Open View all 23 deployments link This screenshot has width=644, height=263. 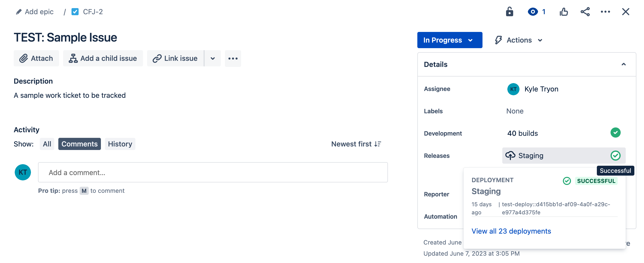511,231
